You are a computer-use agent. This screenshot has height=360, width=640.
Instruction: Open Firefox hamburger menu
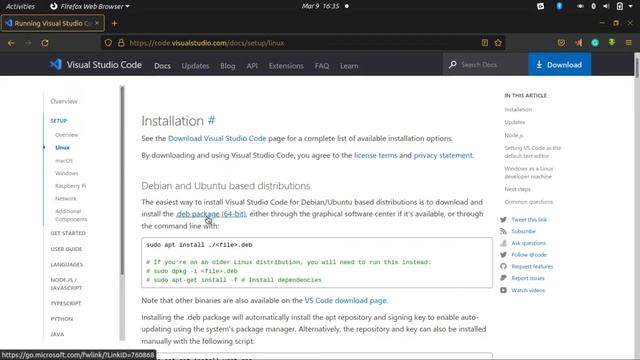629,43
